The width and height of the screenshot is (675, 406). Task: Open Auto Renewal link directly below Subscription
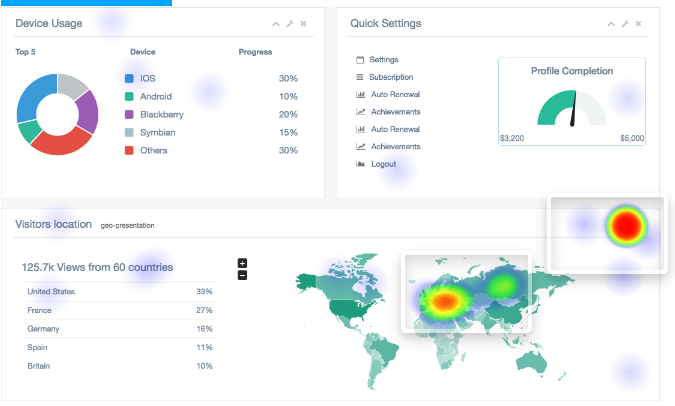[396, 94]
